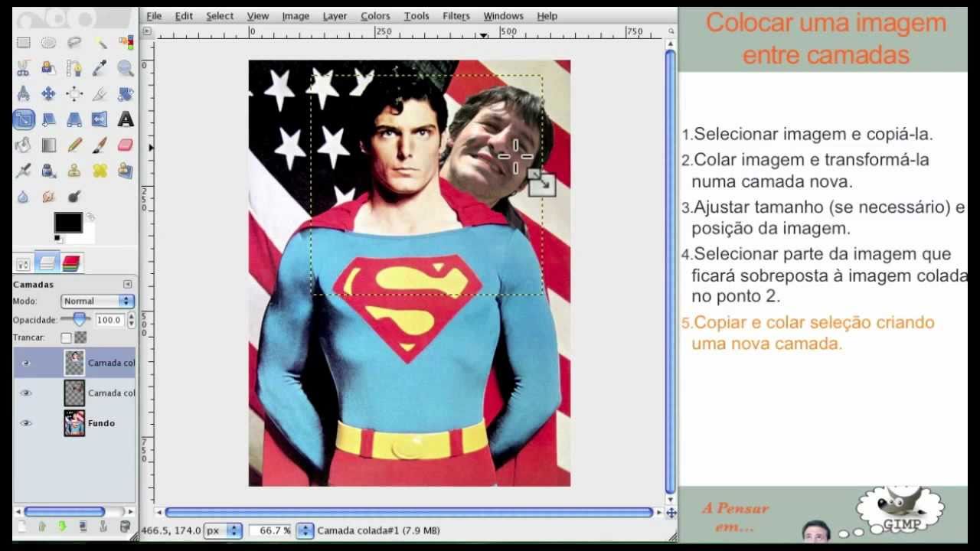980x551 pixels.
Task: Hide the second Camada colada layer eye
Action: point(26,393)
